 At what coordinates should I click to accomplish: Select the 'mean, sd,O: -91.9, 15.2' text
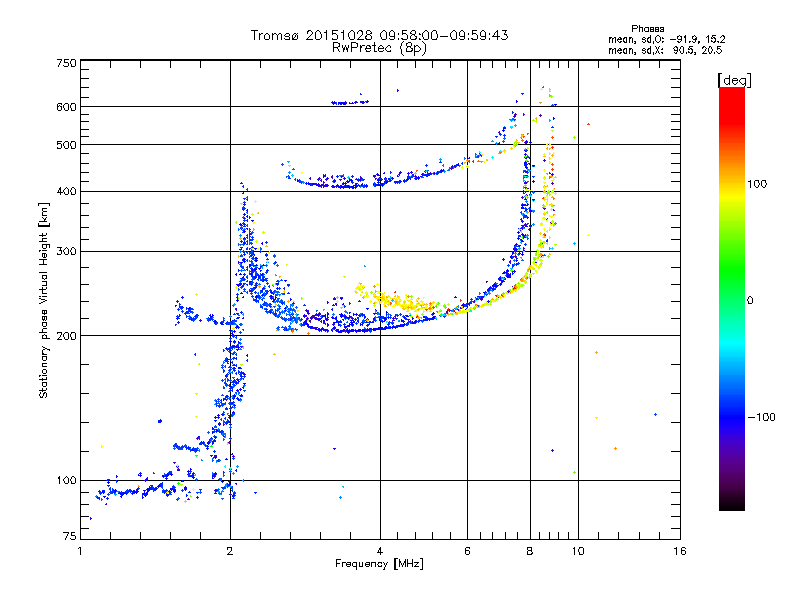[x=666, y=39]
